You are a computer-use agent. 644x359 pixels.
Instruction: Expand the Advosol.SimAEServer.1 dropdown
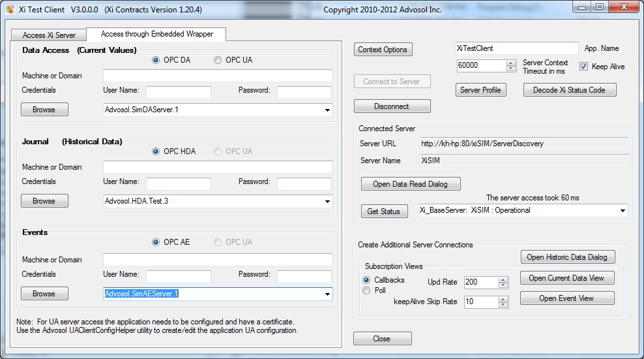327,294
